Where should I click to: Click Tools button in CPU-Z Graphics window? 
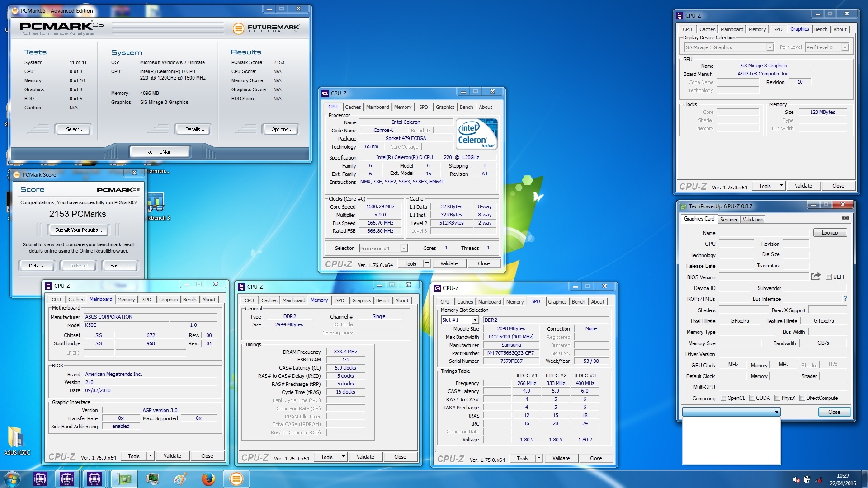[x=765, y=186]
